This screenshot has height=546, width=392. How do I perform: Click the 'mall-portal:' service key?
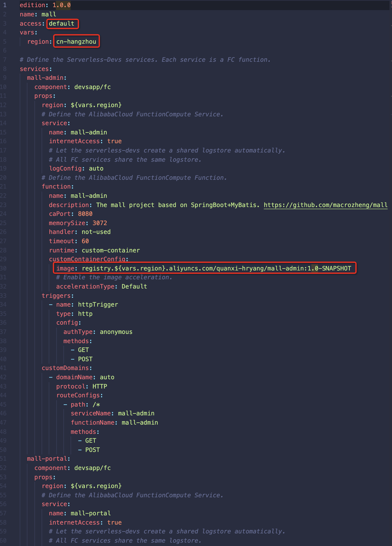point(48,459)
